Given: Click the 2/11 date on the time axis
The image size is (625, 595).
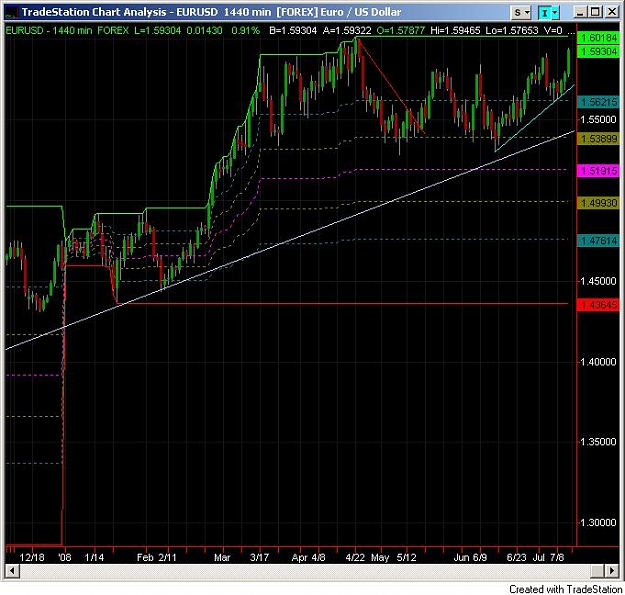Looking at the screenshot, I should point(167,557).
